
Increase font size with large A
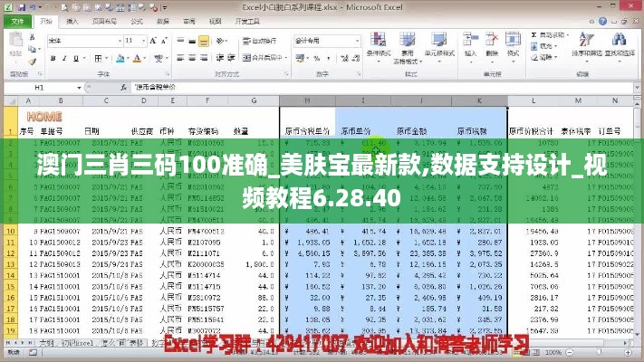[153, 41]
